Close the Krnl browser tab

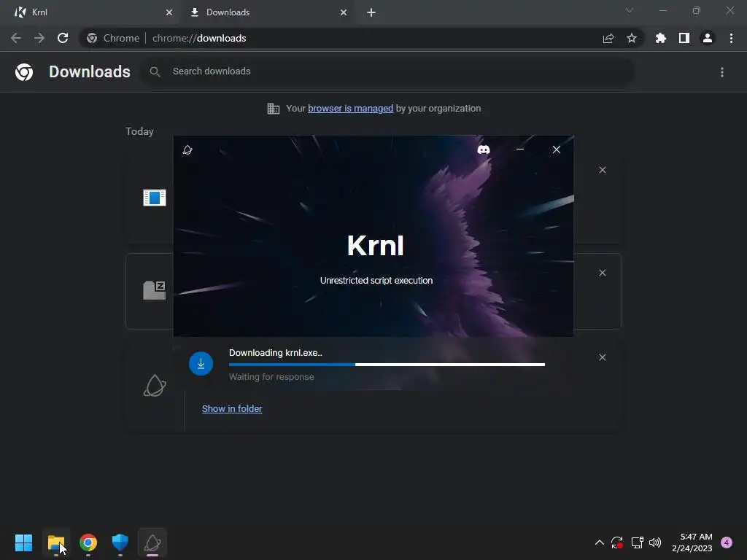point(169,12)
